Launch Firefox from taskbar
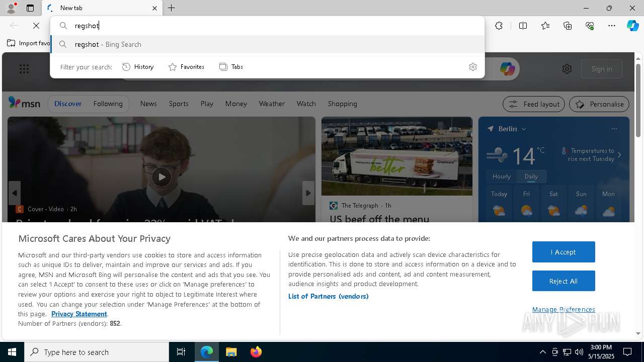644x362 pixels. pyautogui.click(x=256, y=352)
